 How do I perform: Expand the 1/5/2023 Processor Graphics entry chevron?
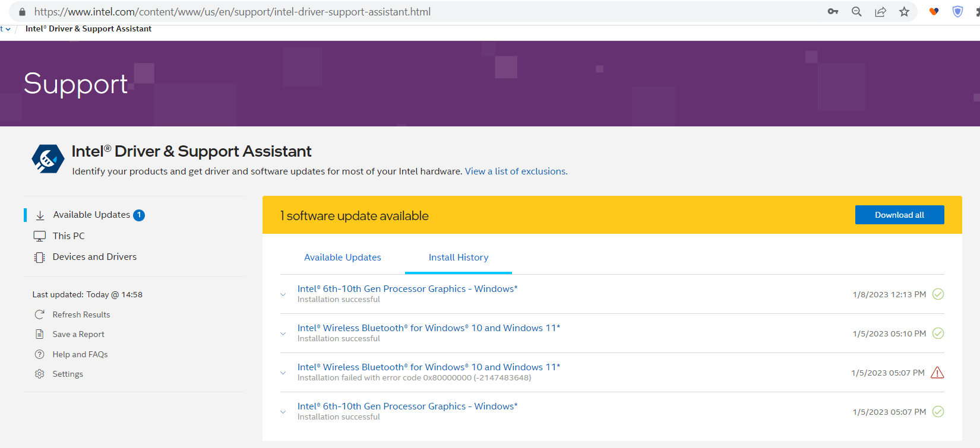point(283,412)
